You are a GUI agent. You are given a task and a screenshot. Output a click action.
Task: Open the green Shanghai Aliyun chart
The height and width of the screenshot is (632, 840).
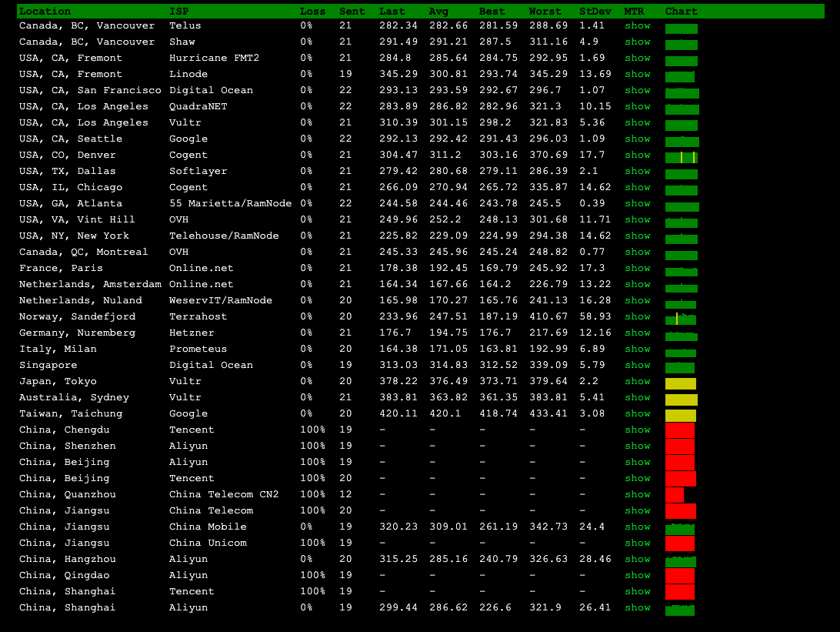point(680,610)
